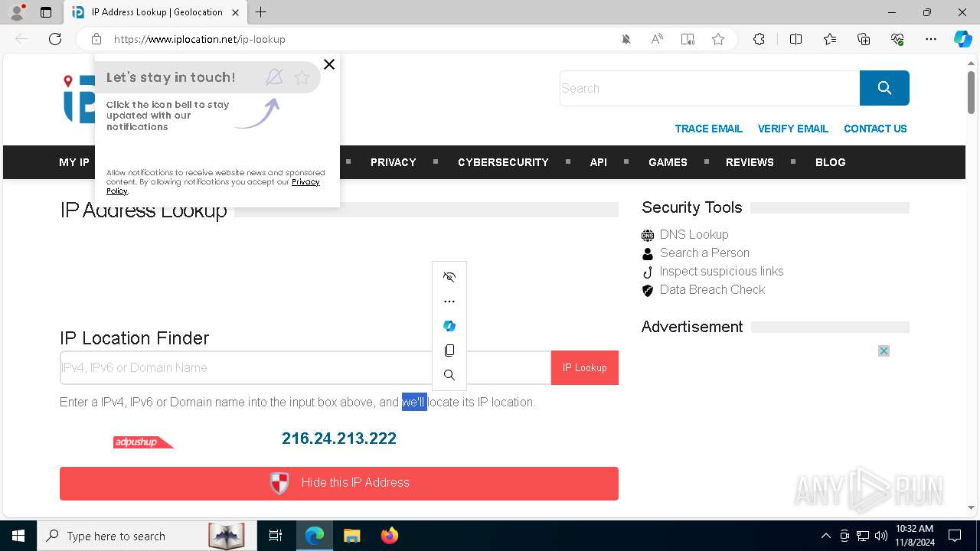980x551 pixels.
Task: Click the notifications blocked bell in address bar
Action: 626,39
